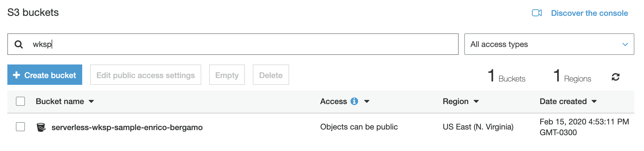Open the All access types dropdown
Viewport: 644px width, 151px height.
pyautogui.click(x=549, y=44)
